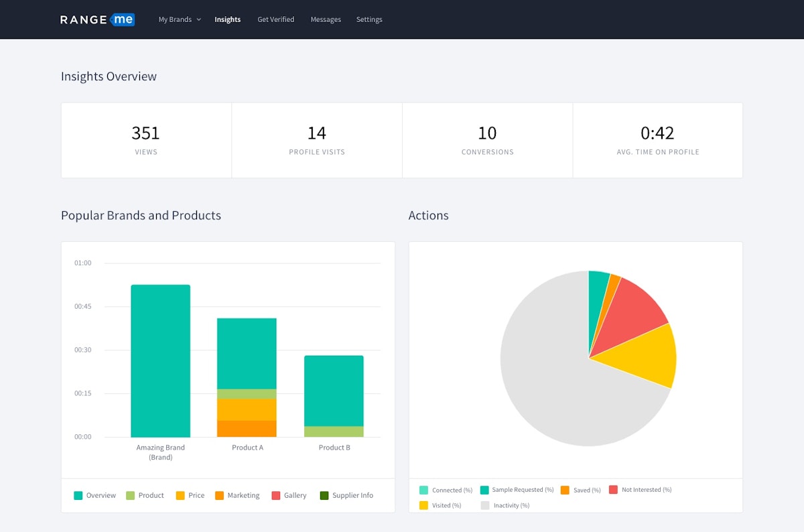Switch to the Insights tab
The image size is (804, 532).
coord(228,19)
